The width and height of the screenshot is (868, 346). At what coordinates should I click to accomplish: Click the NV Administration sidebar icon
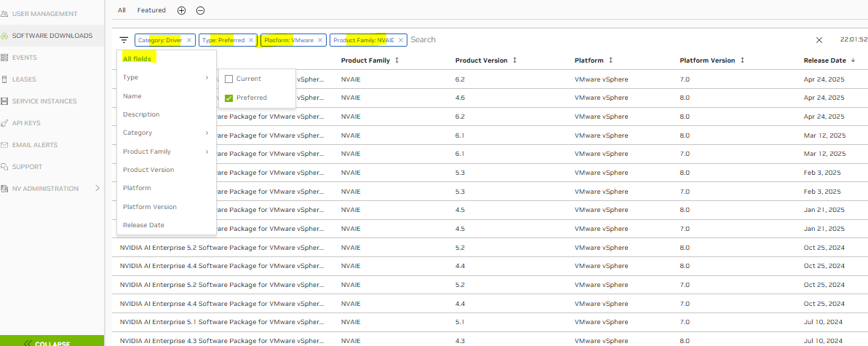tap(4, 189)
